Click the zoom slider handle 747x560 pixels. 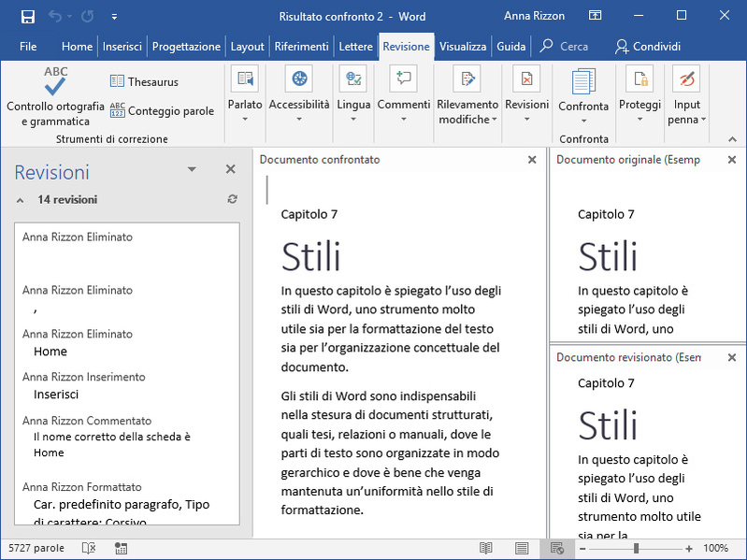[636, 549]
